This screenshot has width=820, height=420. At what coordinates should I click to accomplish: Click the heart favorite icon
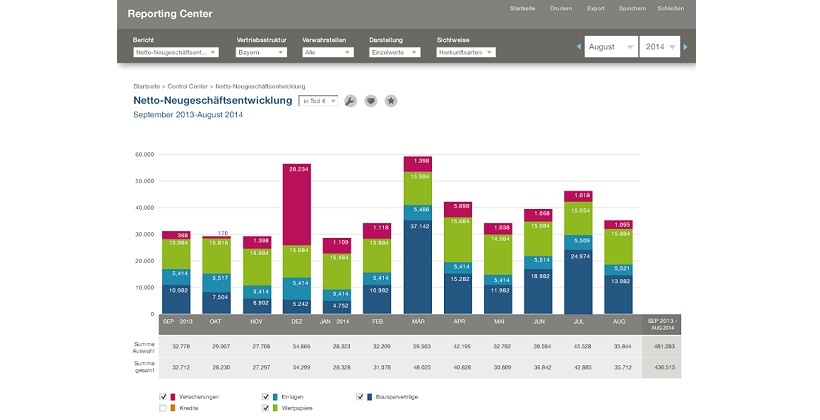(x=370, y=101)
